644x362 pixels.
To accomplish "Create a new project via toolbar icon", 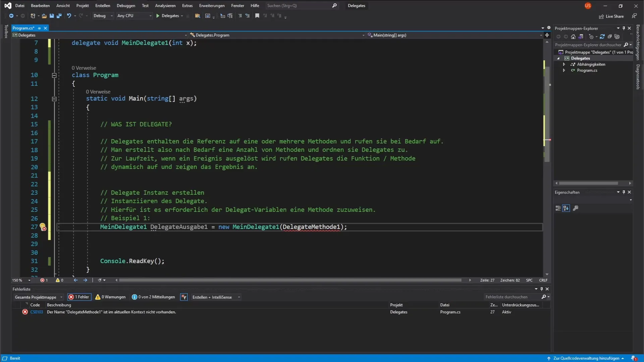I will (33, 16).
